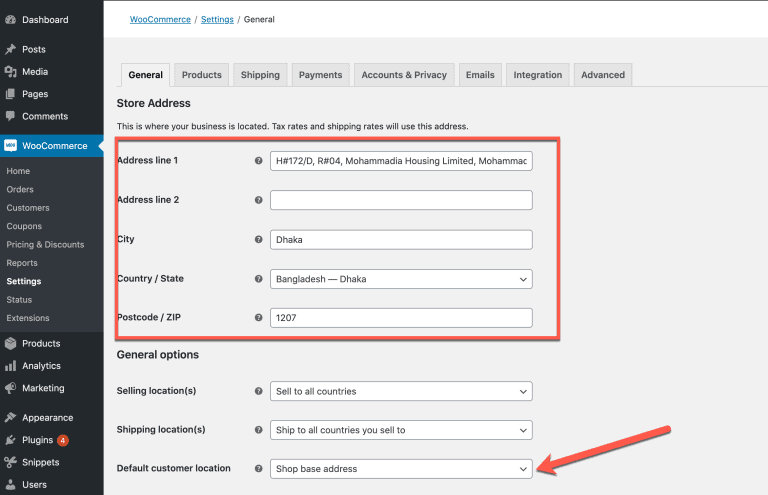This screenshot has width=768, height=495.
Task: Click the Plugins icon in sidebar
Action: point(10,440)
